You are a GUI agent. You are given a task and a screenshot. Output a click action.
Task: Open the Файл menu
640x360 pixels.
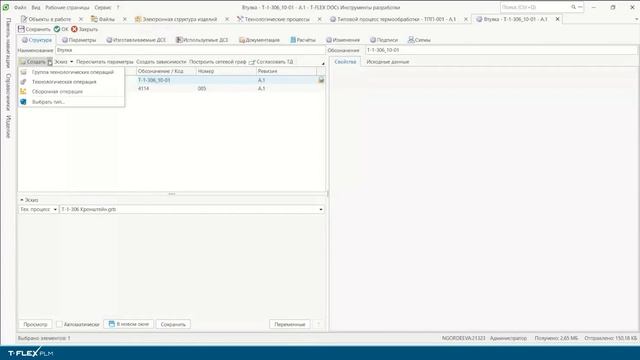pos(20,7)
